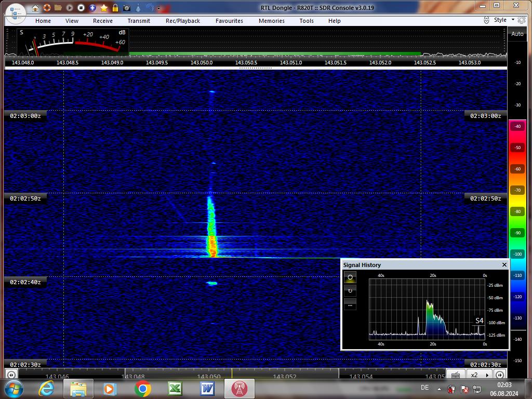Toggle the circle button in Signal History
This screenshot has width=532, height=399.
pos(350,277)
